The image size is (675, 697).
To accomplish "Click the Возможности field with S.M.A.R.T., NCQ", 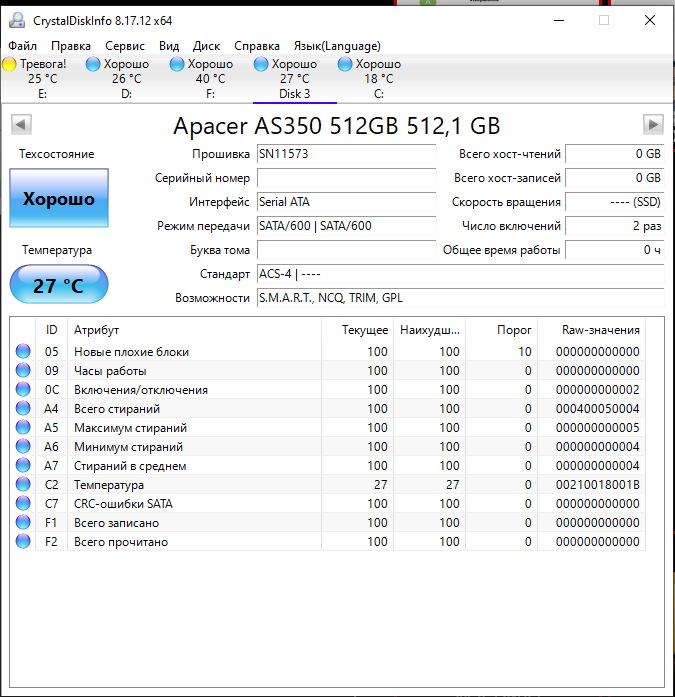I will pyautogui.click(x=460, y=298).
